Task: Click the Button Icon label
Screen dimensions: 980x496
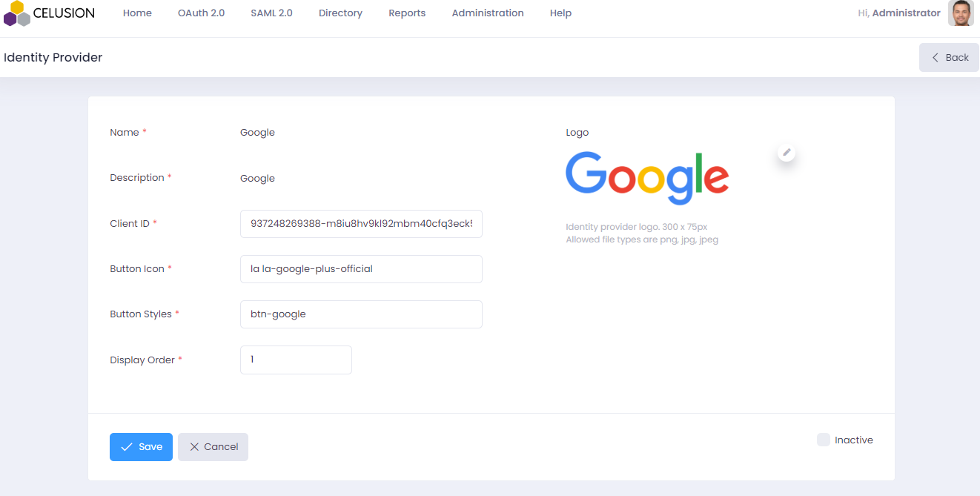Action: tap(137, 268)
